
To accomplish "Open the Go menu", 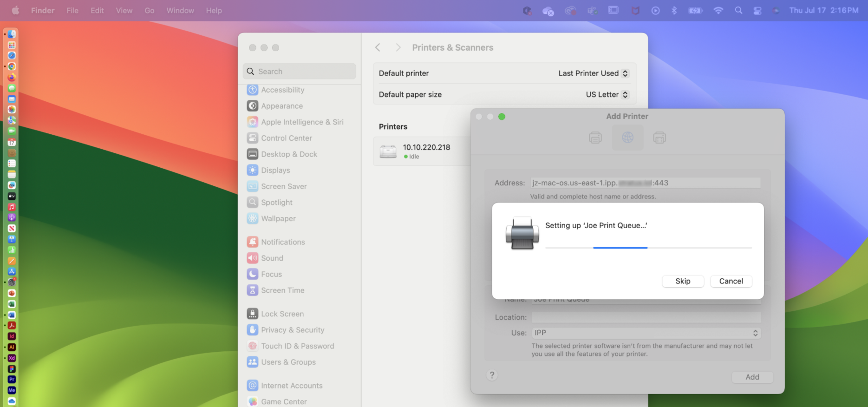I will (150, 10).
